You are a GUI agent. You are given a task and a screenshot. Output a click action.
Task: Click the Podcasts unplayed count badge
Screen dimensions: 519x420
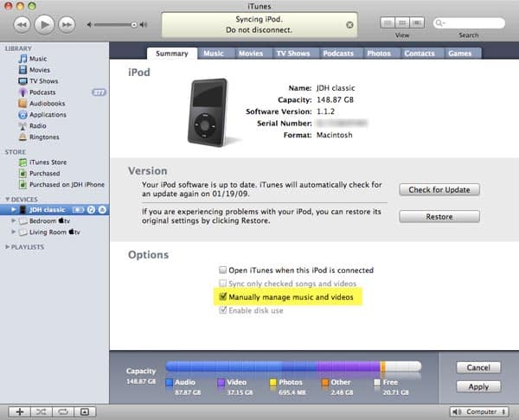tap(99, 92)
